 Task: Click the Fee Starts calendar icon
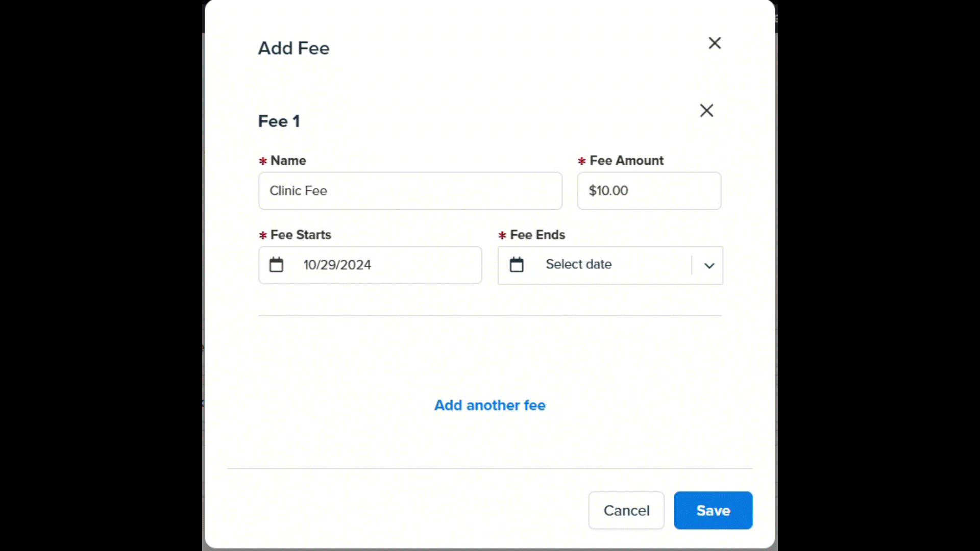(x=276, y=265)
